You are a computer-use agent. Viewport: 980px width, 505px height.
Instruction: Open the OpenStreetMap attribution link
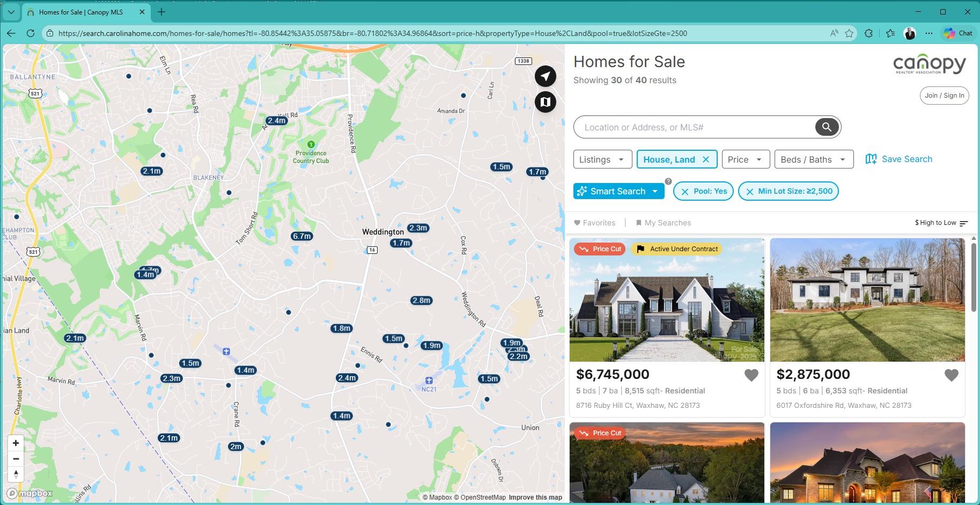(x=480, y=497)
